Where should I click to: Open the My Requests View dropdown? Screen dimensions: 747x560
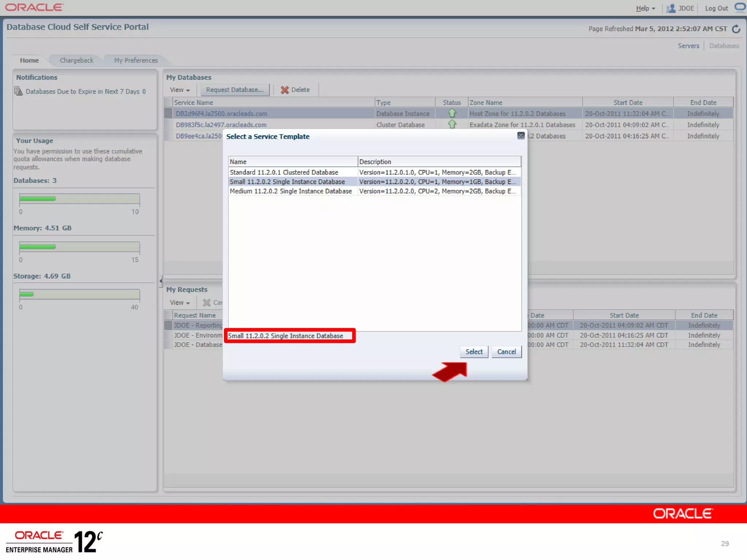click(x=179, y=303)
